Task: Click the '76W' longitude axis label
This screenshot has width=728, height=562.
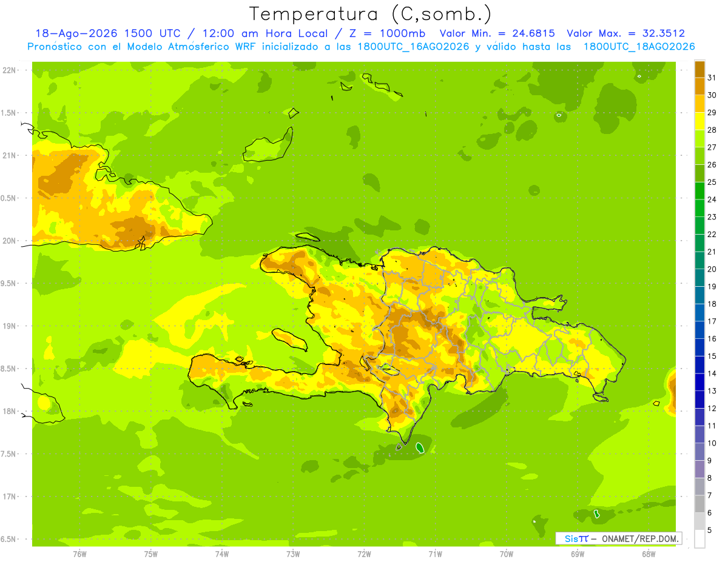Action: [79, 554]
